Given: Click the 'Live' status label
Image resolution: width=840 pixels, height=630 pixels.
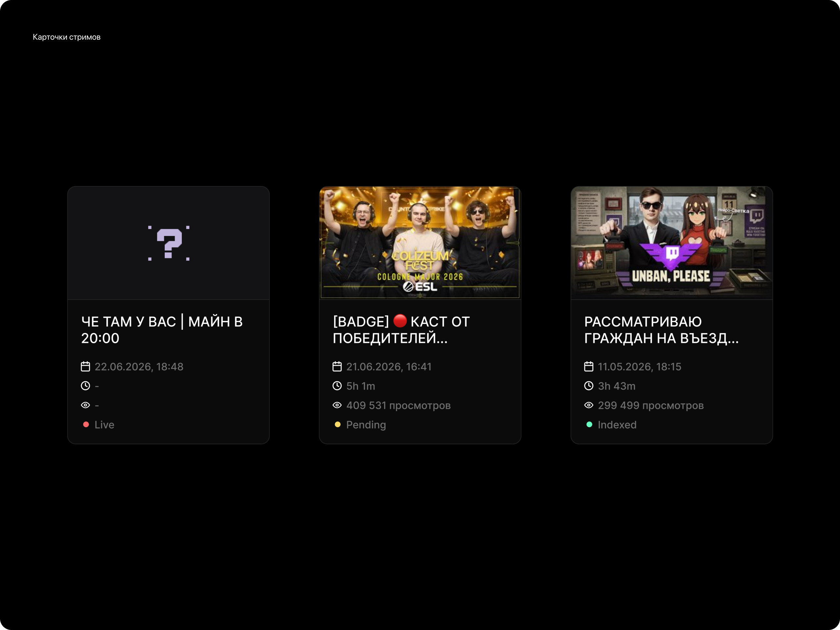Looking at the screenshot, I should pyautogui.click(x=104, y=425).
